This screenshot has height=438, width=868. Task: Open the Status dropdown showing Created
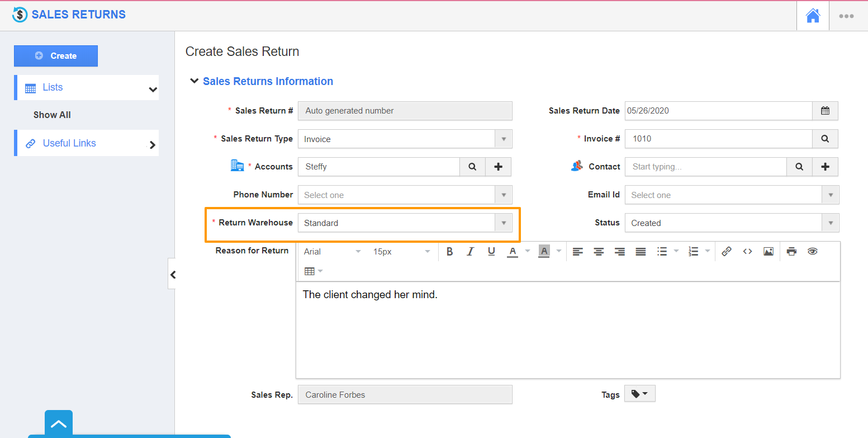point(830,223)
